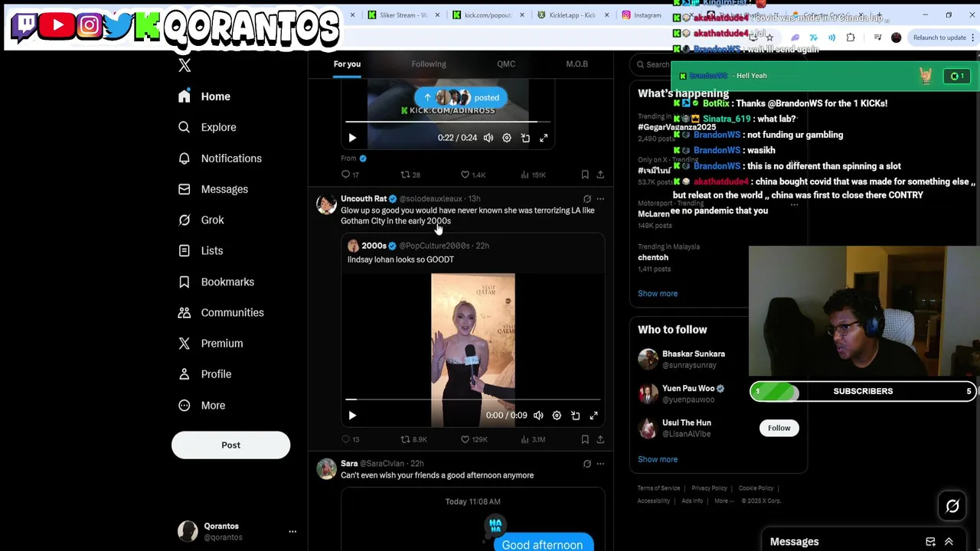This screenshot has width=980, height=551.
Task: Switch to the For you tab
Action: [347, 64]
